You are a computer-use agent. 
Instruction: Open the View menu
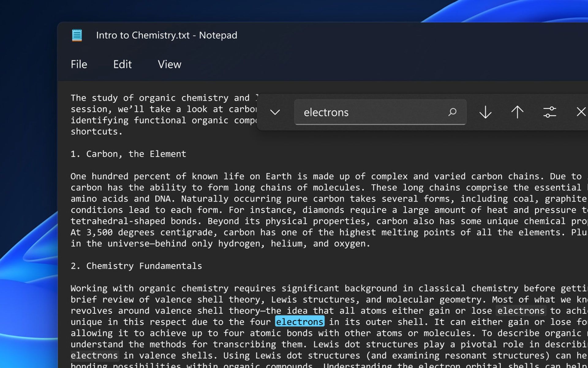pyautogui.click(x=169, y=64)
